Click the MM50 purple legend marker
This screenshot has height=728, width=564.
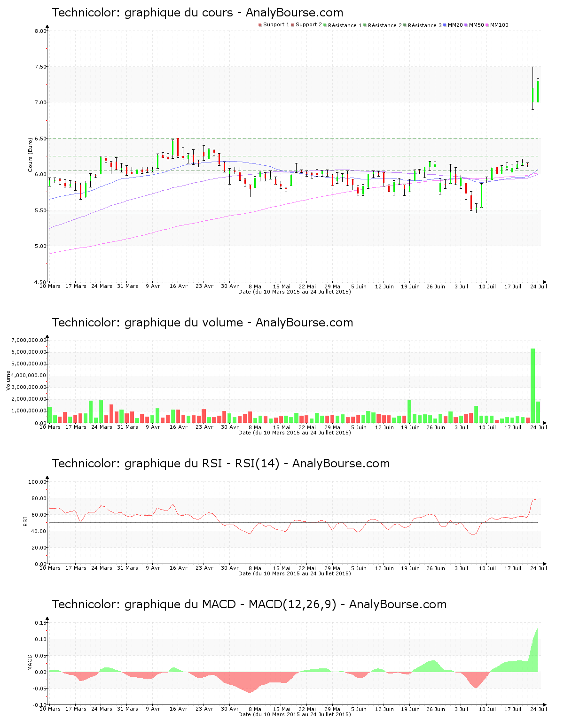pyautogui.click(x=466, y=25)
